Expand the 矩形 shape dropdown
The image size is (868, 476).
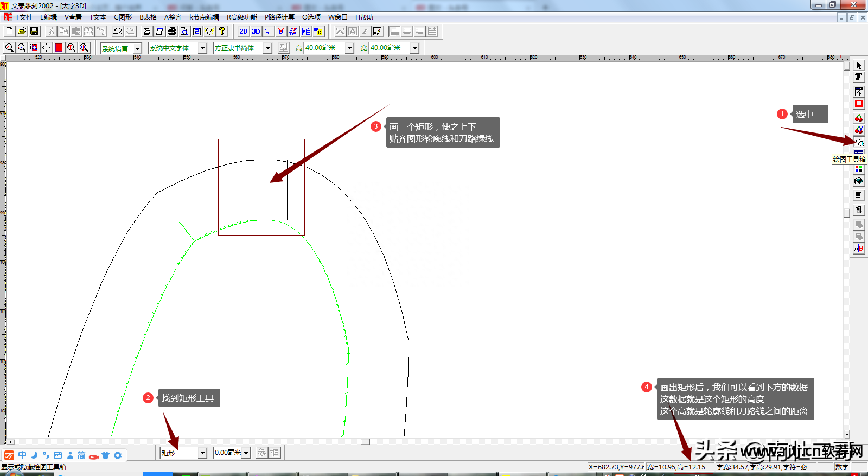[x=202, y=453]
